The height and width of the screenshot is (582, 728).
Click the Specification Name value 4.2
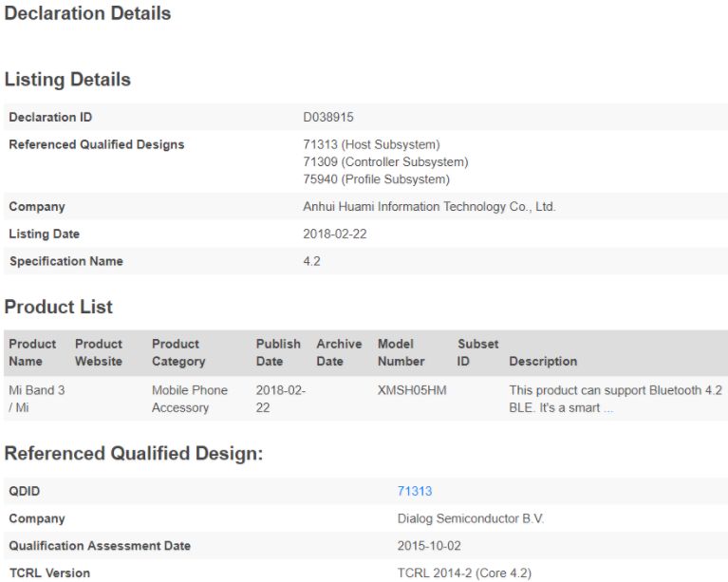click(311, 261)
